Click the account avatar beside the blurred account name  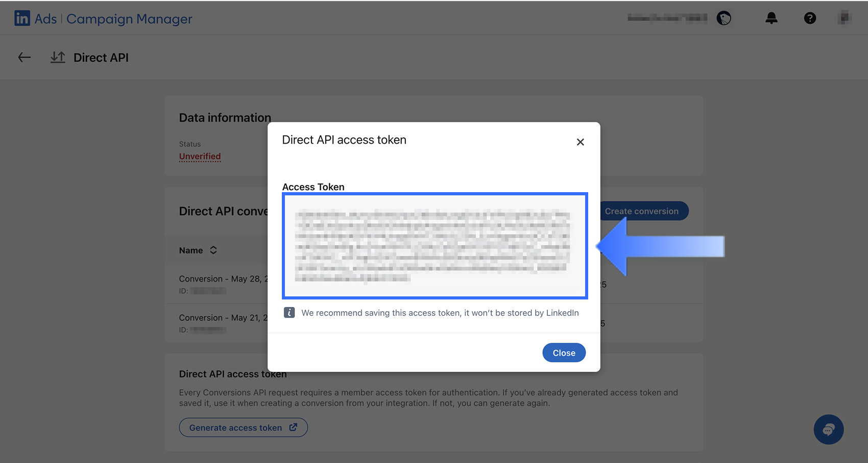point(724,18)
